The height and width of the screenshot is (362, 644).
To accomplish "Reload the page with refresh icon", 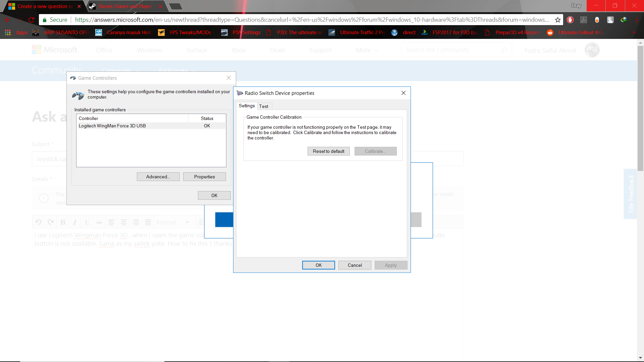I will pos(31,20).
